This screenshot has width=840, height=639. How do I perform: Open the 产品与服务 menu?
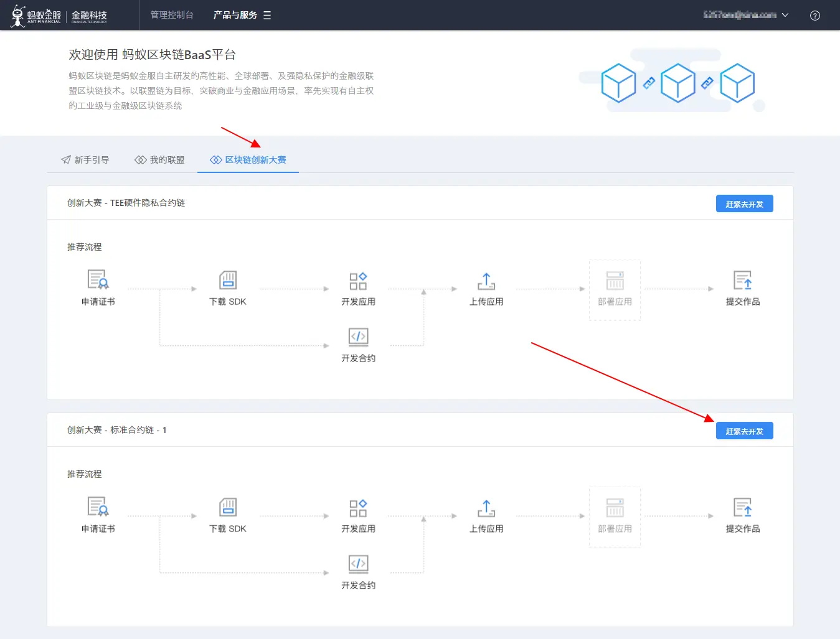pos(235,15)
